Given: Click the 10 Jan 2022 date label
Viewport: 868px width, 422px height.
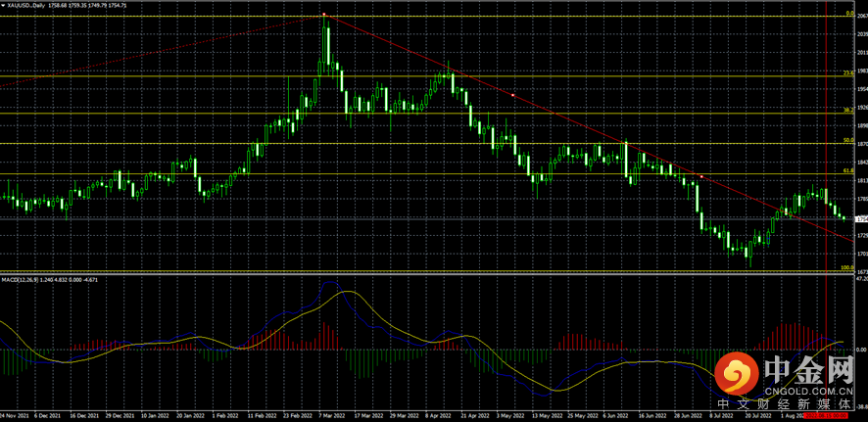Looking at the screenshot, I should click(156, 414).
